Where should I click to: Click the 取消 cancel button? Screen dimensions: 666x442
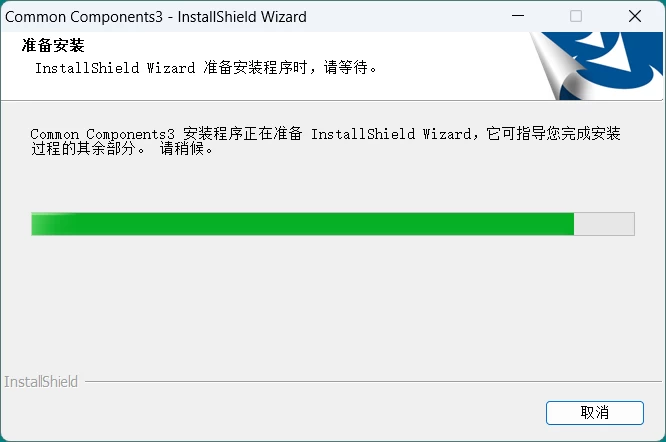point(595,413)
